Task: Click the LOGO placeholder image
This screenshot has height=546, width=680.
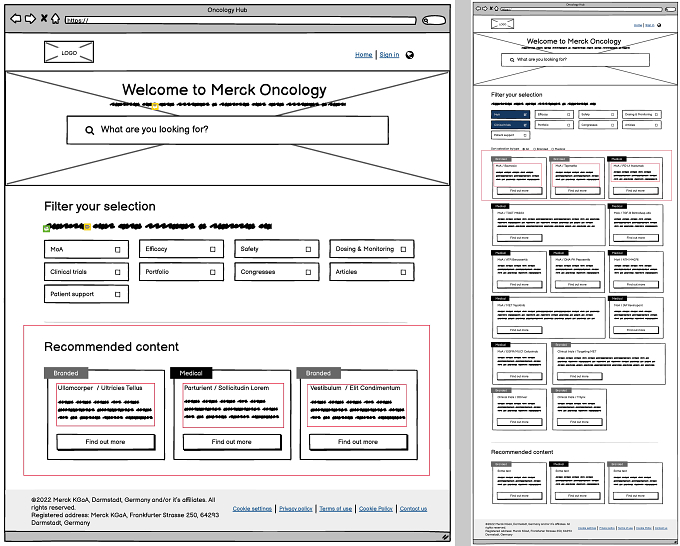Action: (x=69, y=52)
